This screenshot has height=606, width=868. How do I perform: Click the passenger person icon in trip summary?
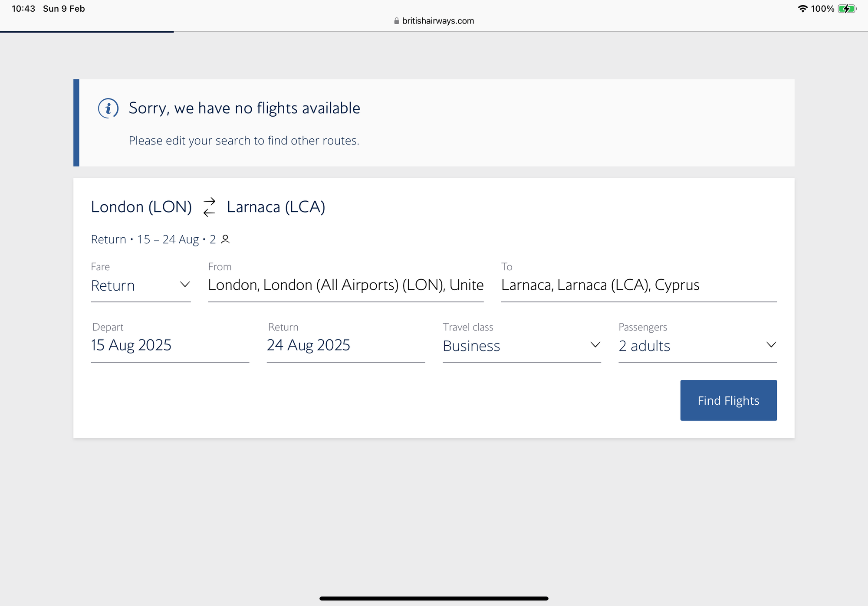(x=225, y=239)
